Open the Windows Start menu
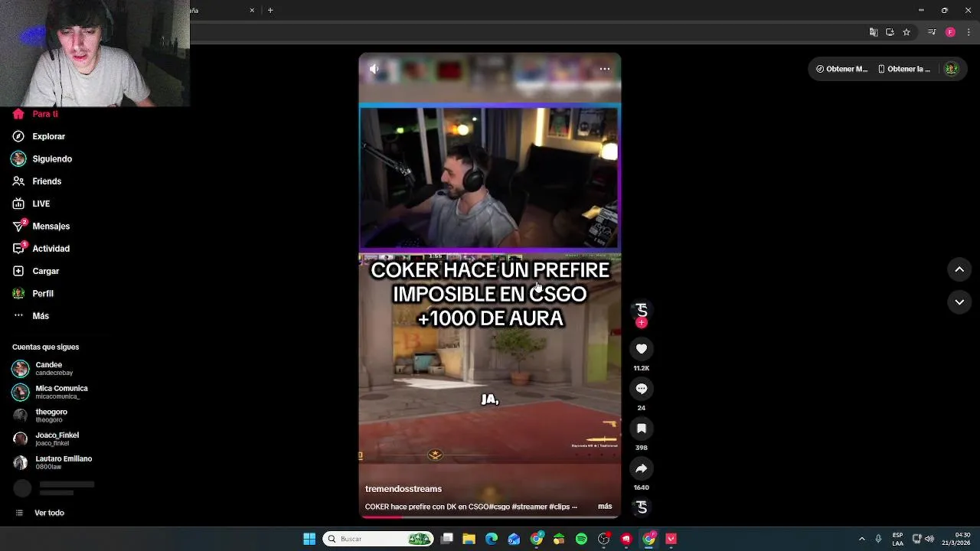The image size is (980, 551). tap(309, 539)
